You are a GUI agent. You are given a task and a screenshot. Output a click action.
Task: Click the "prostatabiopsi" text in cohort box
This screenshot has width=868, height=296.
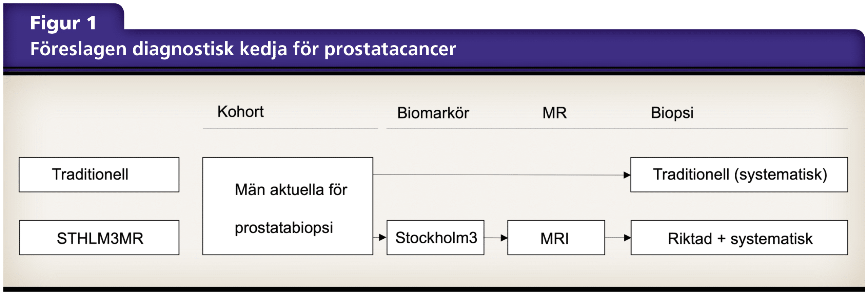(284, 227)
